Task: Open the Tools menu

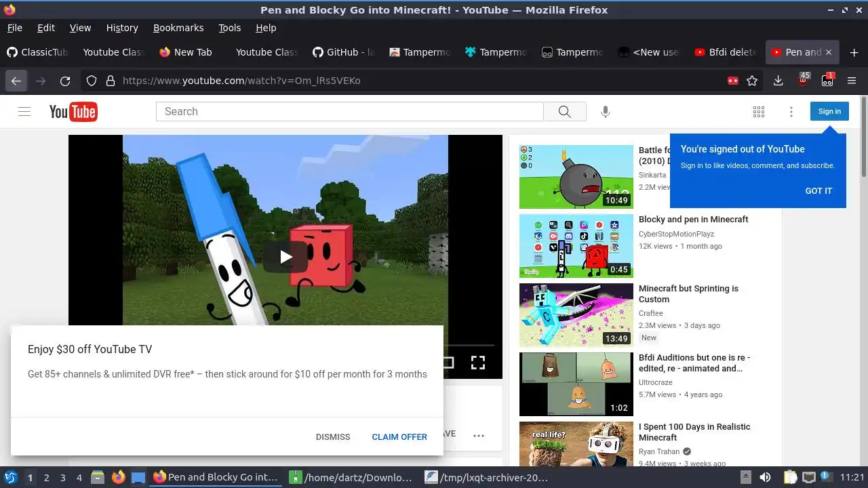Action: (x=230, y=28)
